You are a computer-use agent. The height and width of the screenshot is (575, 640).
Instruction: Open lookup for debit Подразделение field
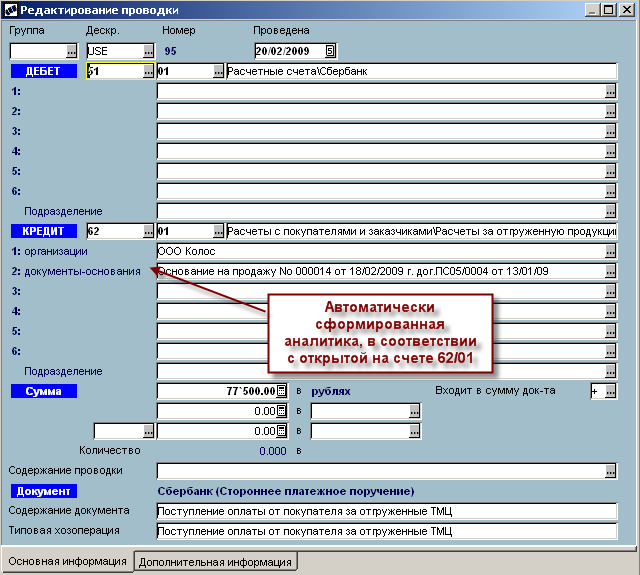point(610,211)
